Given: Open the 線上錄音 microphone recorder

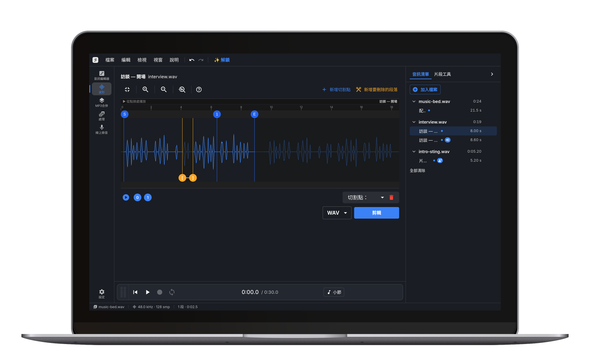Looking at the screenshot, I should click(x=101, y=130).
